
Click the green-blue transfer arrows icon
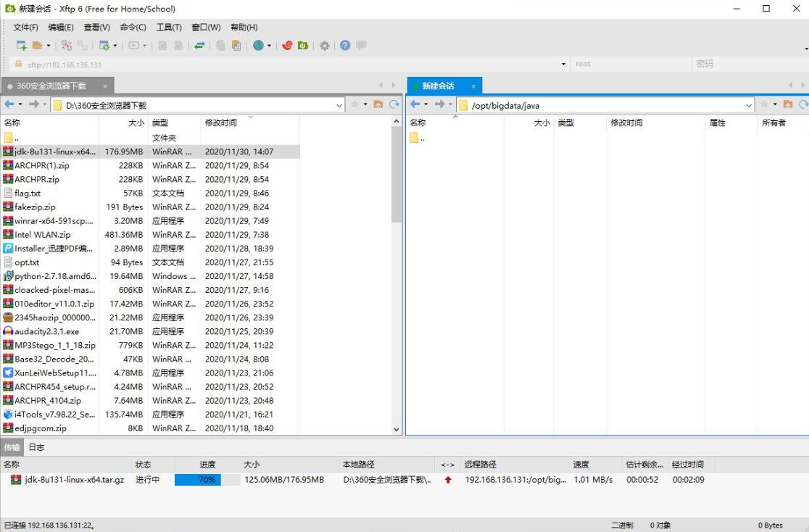199,46
